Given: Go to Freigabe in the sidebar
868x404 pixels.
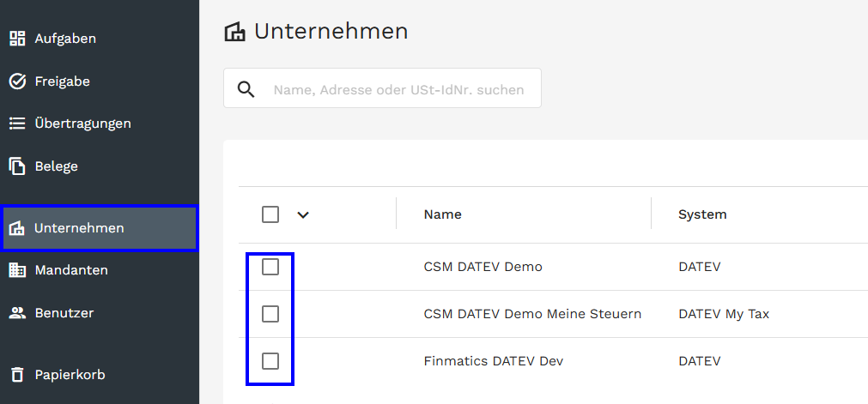Looking at the screenshot, I should tap(62, 81).
